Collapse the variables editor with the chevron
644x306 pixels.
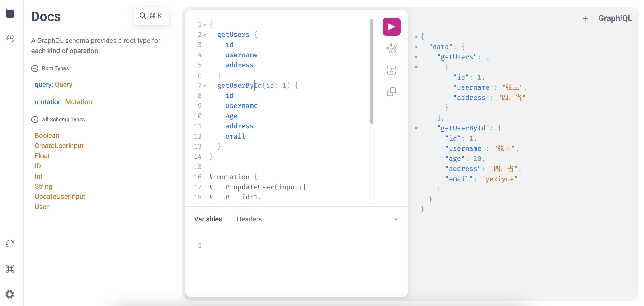(x=396, y=219)
